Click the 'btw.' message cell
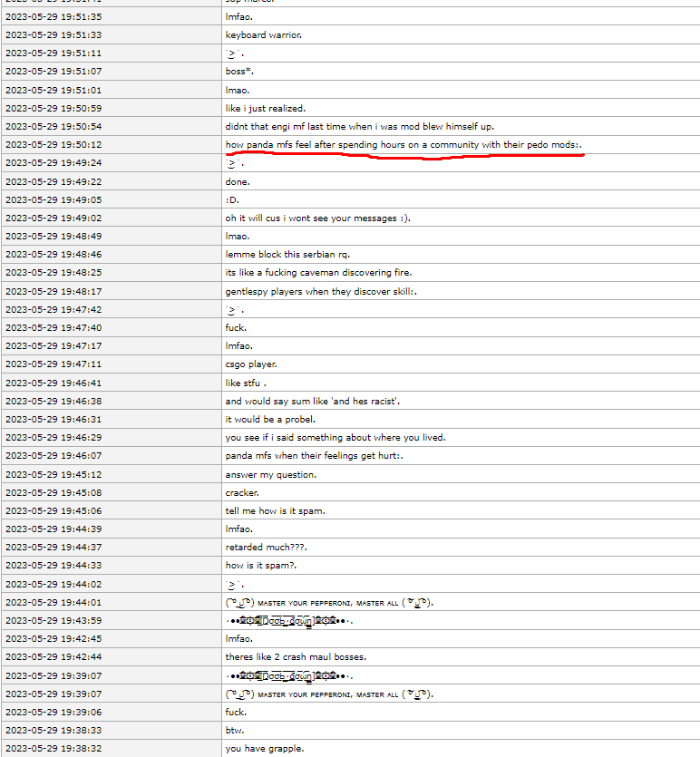700x757 pixels. coord(235,730)
